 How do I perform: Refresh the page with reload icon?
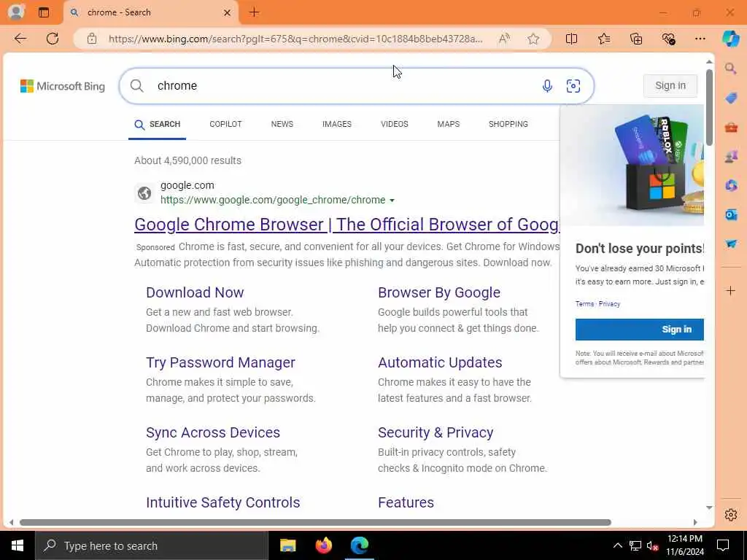53,39
